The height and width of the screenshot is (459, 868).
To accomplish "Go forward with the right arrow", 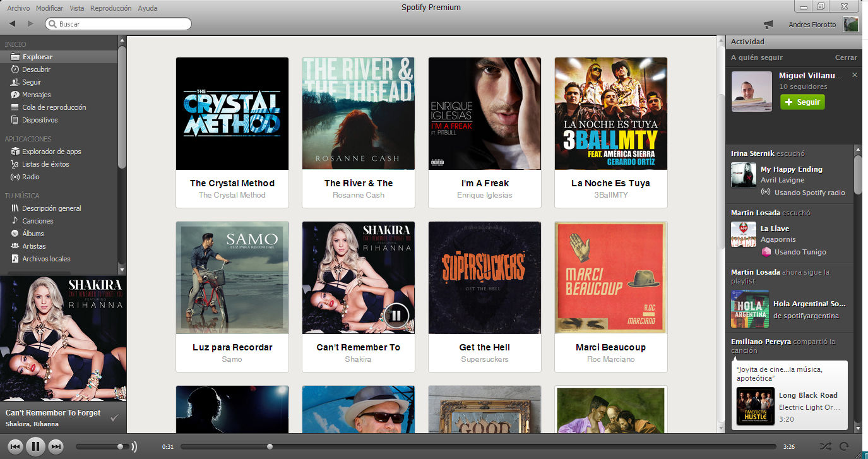I will [30, 24].
